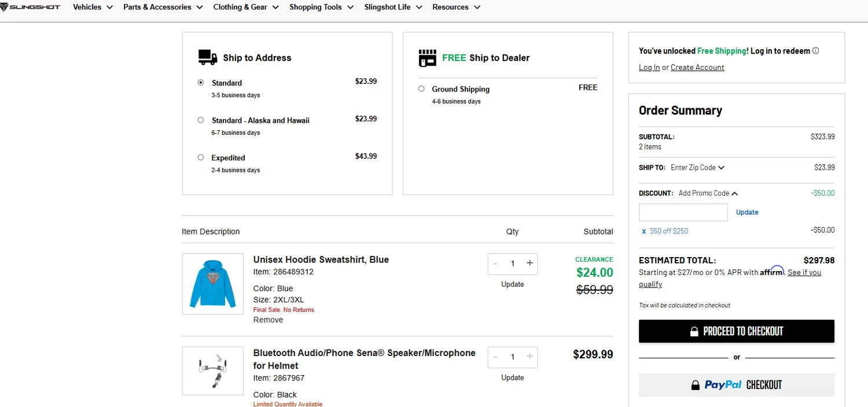Open the Slingshot Life menu
868x407 pixels.
coord(393,7)
